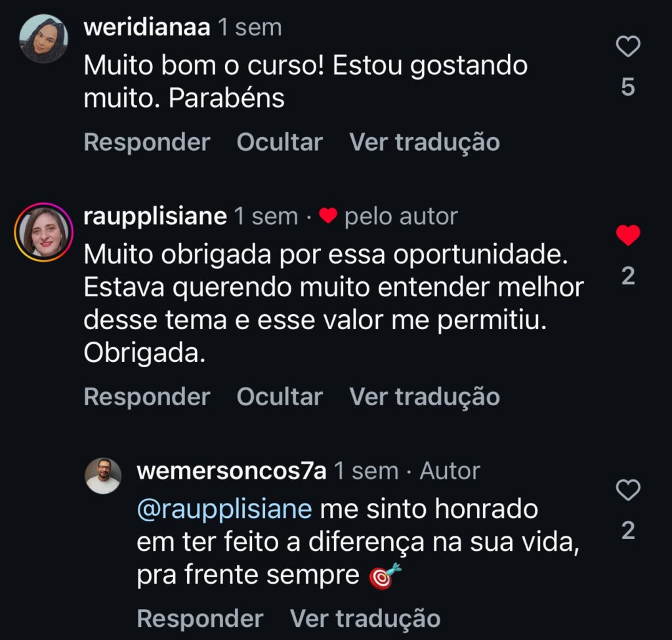672x640 pixels.
Task: Open the weridianaa username link
Action: click(x=147, y=28)
